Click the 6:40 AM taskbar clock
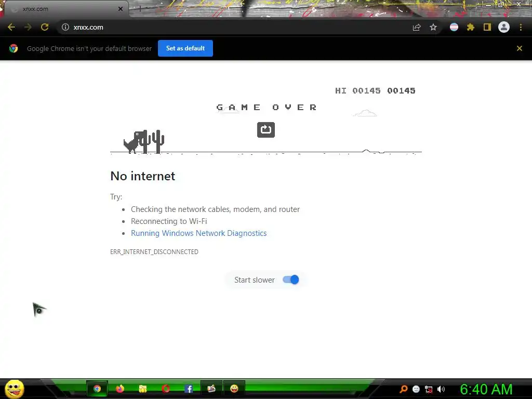Screen dimensions: 532x399 (486, 389)
